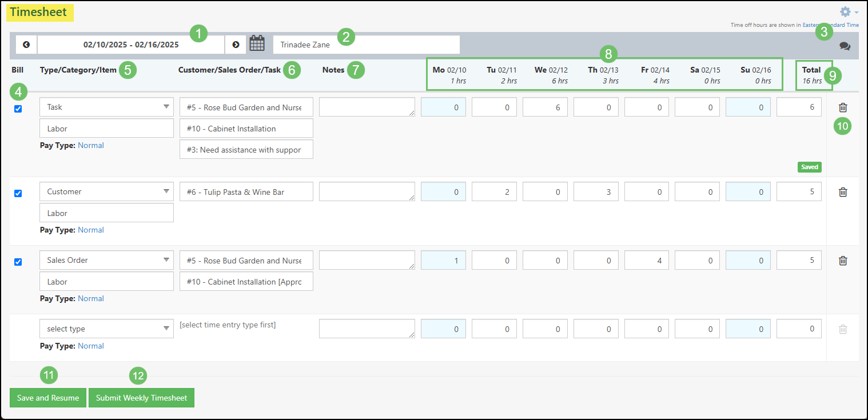Click the Labor item field in Sales Order row
Image resolution: width=868 pixels, height=420 pixels.
coord(106,282)
